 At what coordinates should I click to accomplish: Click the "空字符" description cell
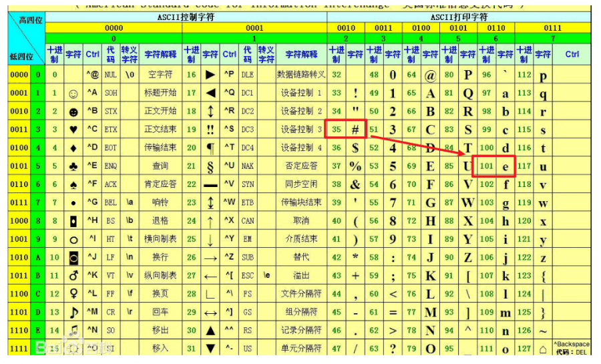pos(160,74)
